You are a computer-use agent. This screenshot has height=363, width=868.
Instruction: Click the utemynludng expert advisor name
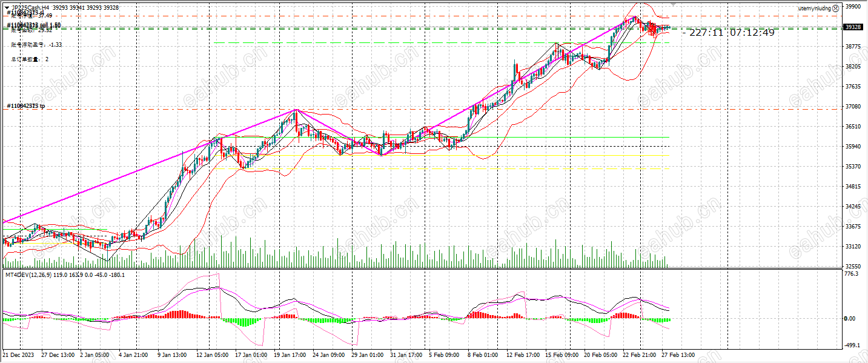pyautogui.click(x=813, y=8)
